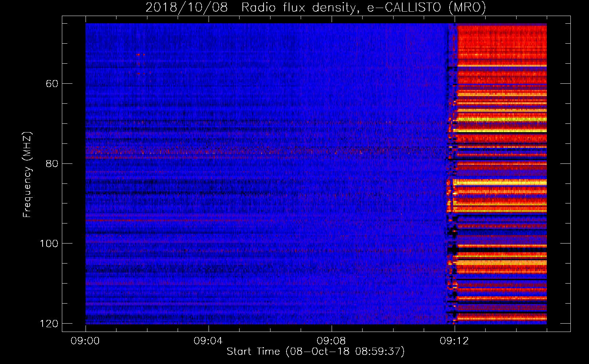Click the 'Start Time (08-Oct-18 08:59:37)' label
Image resolution: width=589 pixels, height=364 pixels.
[316, 351]
